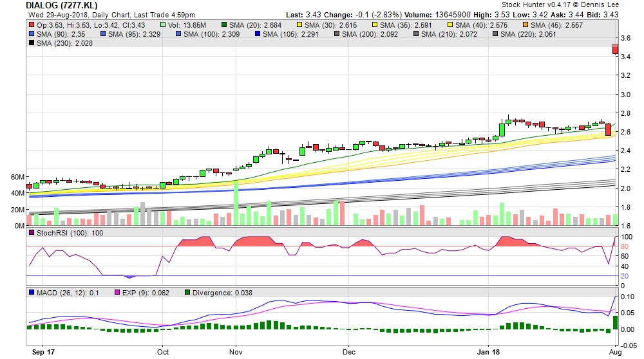Click the -0.05 MACD axis label
Viewport: 644px width, 359px height.
(629, 345)
